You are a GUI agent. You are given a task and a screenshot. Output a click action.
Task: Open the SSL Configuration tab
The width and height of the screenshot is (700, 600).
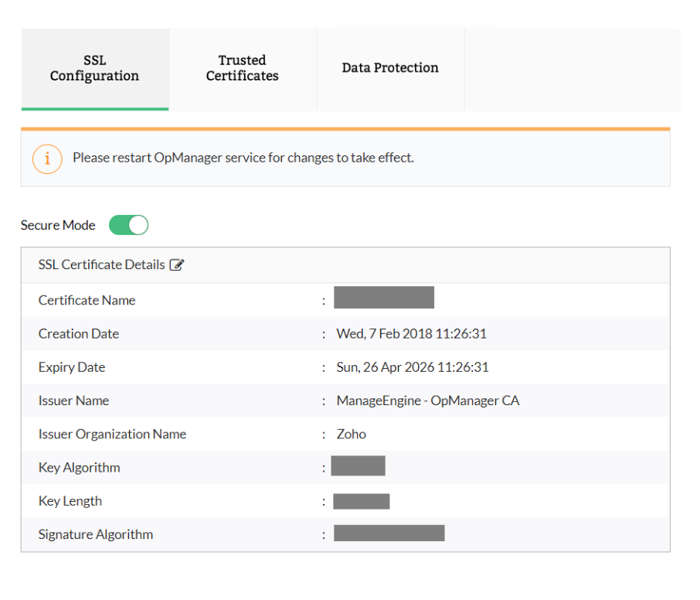tap(94, 69)
